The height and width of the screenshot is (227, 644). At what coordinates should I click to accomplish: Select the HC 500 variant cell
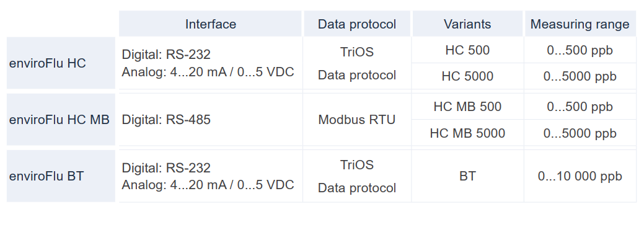click(467, 50)
